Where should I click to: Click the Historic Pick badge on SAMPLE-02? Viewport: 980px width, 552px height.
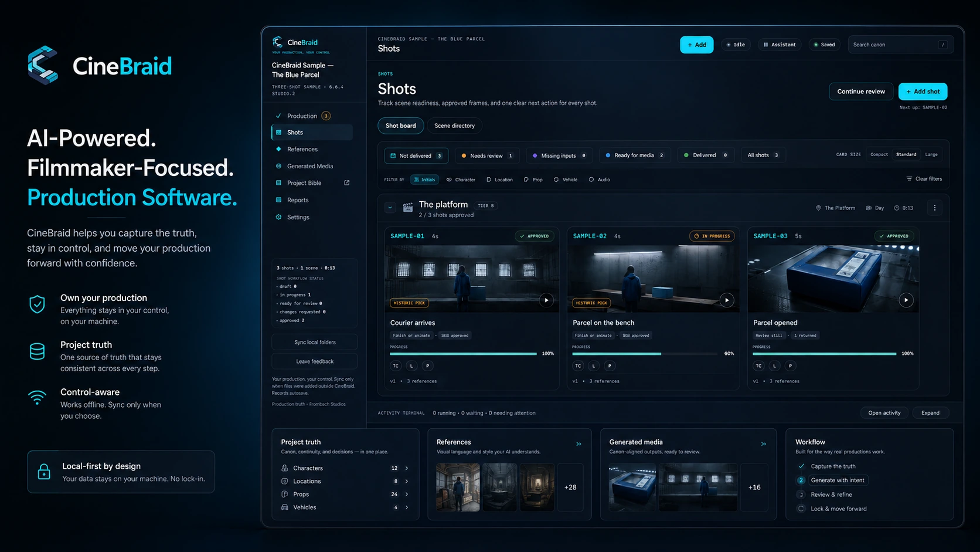click(x=591, y=303)
